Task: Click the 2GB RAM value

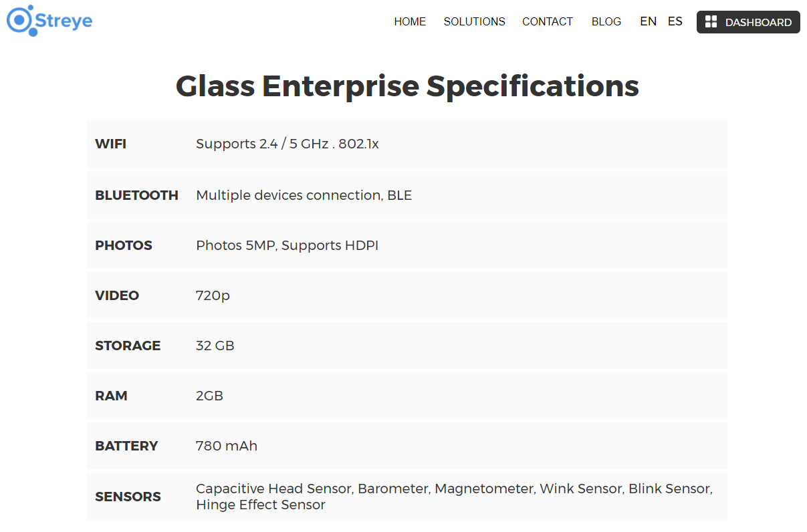Action: click(209, 396)
